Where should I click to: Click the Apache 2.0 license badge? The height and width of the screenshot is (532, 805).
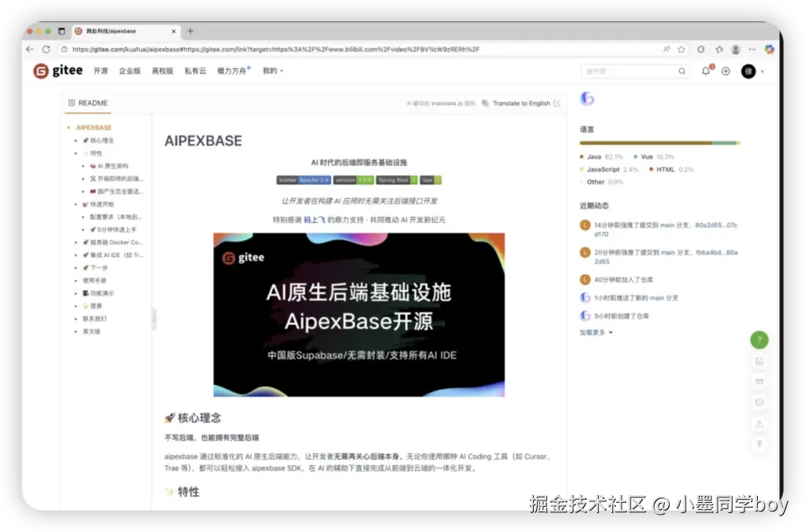click(303, 180)
